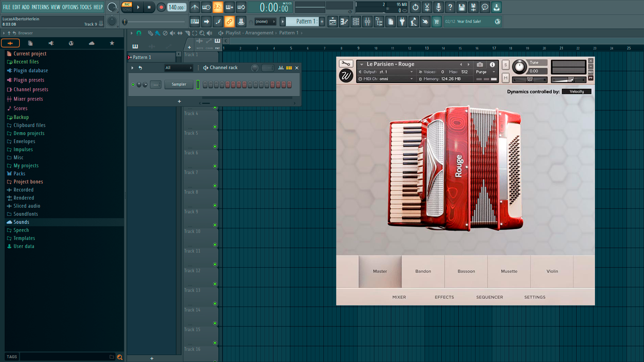The width and height of the screenshot is (644, 362).
Task: Select the Bandon reed tab
Action: (x=423, y=271)
